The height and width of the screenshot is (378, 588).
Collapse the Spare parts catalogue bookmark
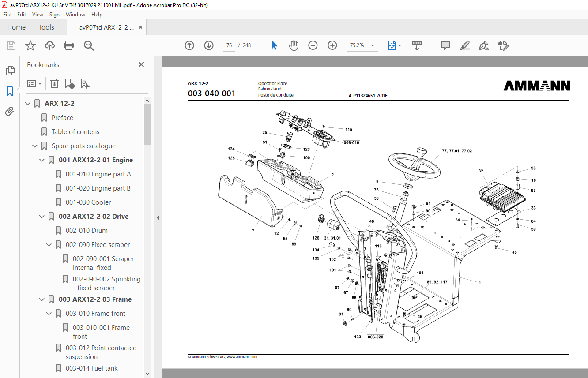coord(35,146)
